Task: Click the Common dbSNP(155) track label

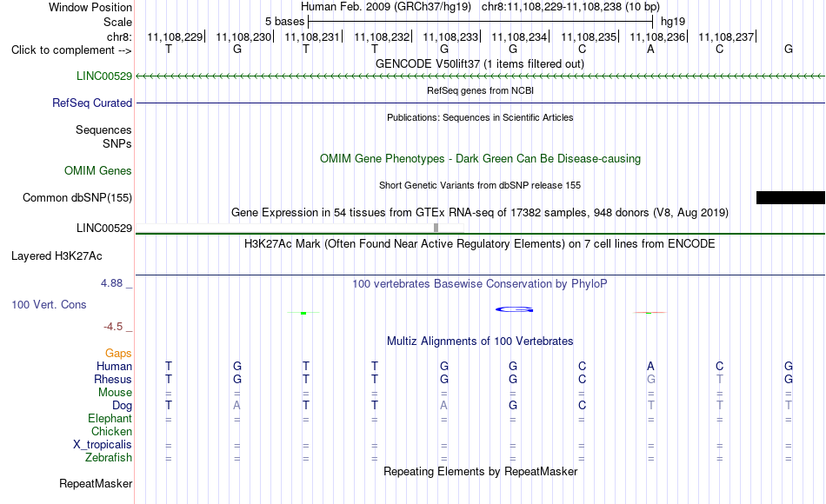Action: (x=77, y=197)
